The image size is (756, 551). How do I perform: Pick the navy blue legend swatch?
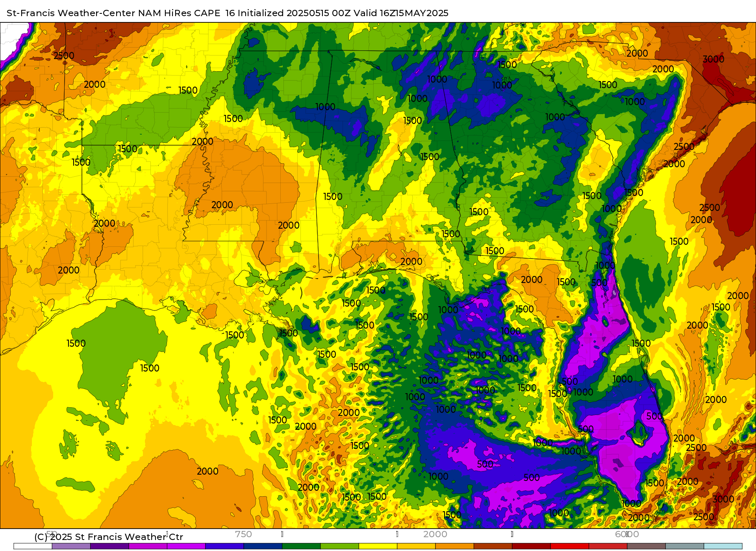263,546
